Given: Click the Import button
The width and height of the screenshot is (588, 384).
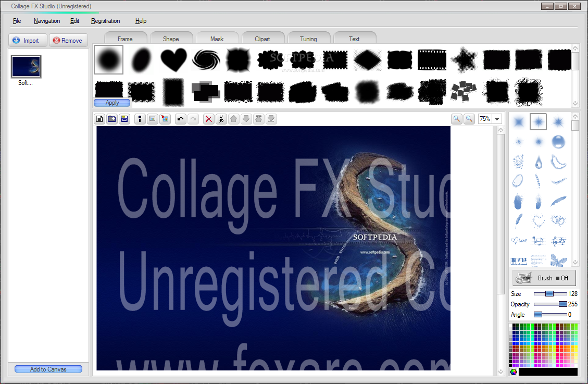Looking at the screenshot, I should pos(28,40).
